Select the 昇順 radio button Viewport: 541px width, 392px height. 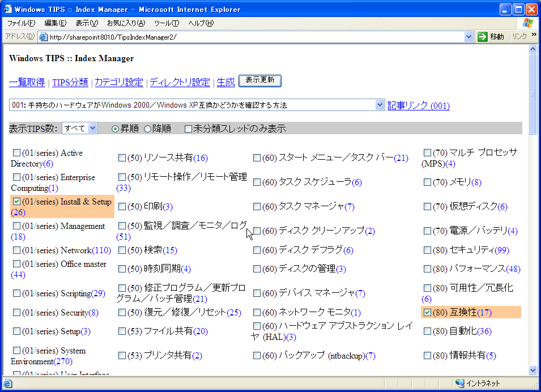click(x=115, y=129)
